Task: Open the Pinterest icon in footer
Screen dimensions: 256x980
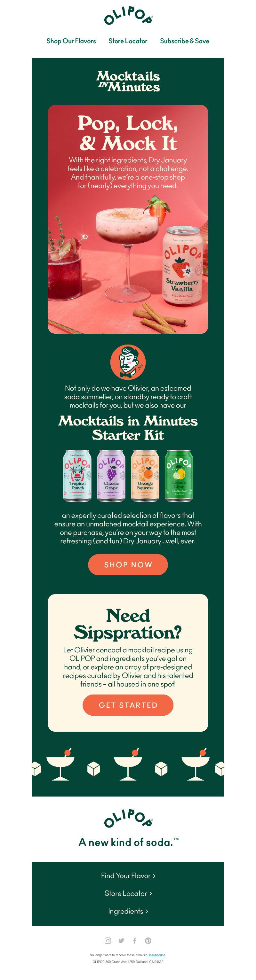Action: (148, 940)
